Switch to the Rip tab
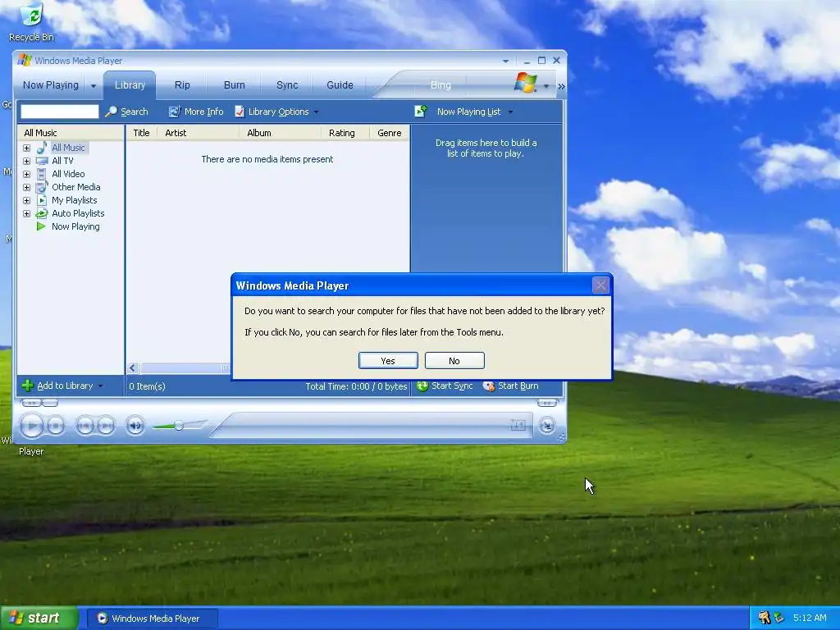The height and width of the screenshot is (630, 840). [x=182, y=85]
